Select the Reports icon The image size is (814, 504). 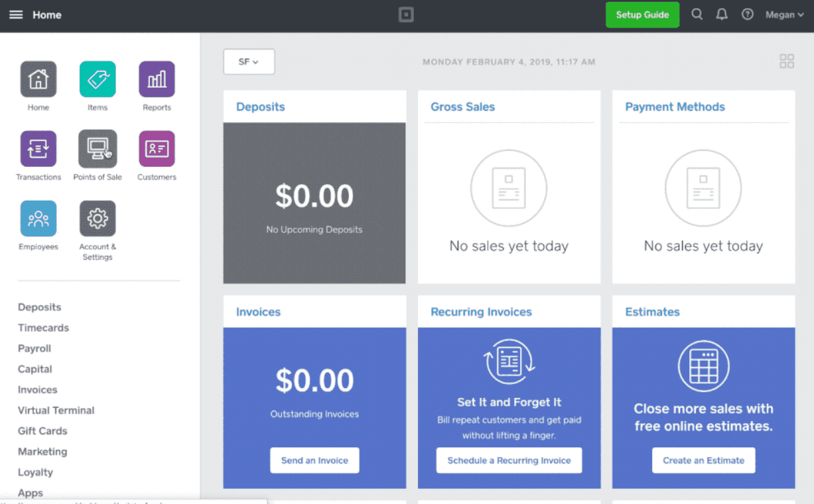pyautogui.click(x=156, y=79)
